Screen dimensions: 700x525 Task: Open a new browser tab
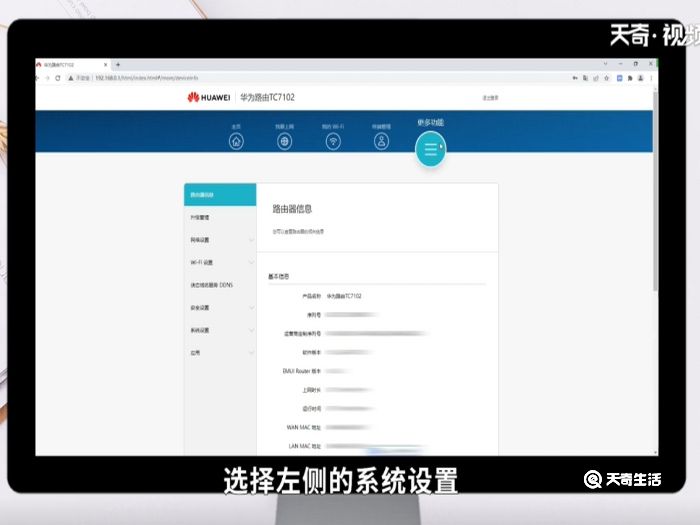click(118, 65)
